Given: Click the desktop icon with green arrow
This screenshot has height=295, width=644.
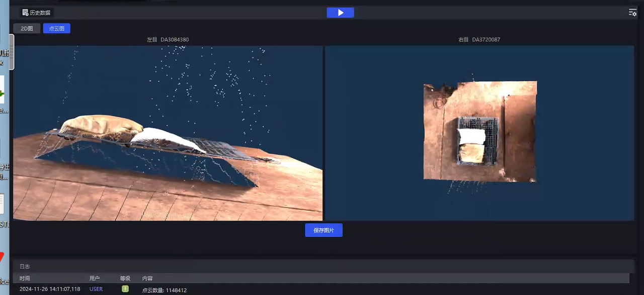Looking at the screenshot, I should click(2, 93).
